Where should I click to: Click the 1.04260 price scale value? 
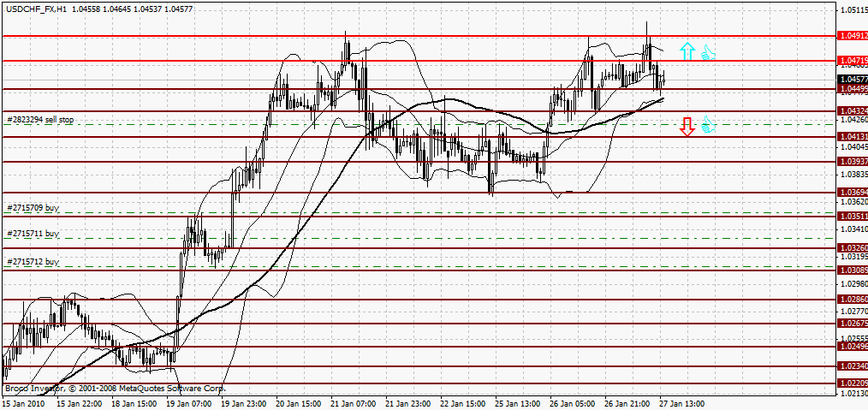click(x=854, y=120)
